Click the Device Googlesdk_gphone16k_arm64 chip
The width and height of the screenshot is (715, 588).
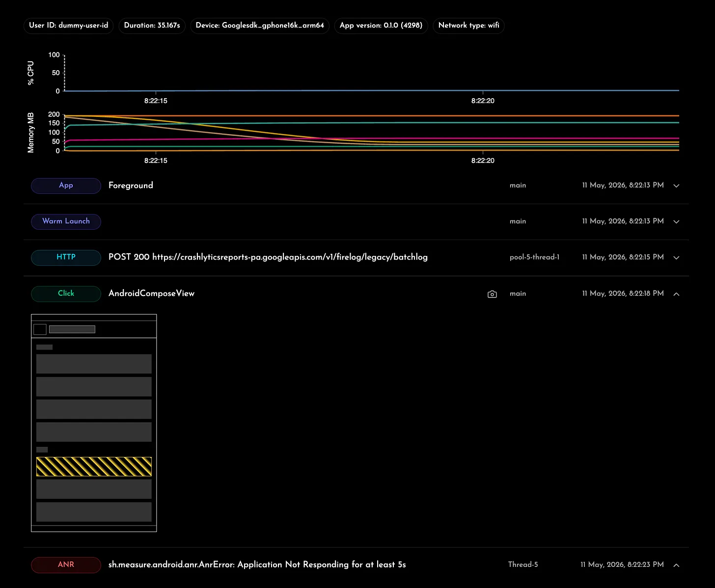pyautogui.click(x=260, y=26)
